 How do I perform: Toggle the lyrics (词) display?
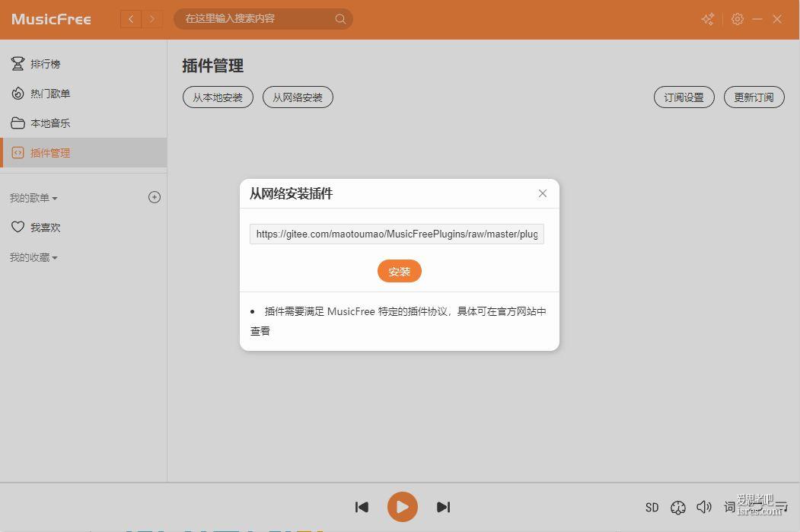[x=730, y=507]
